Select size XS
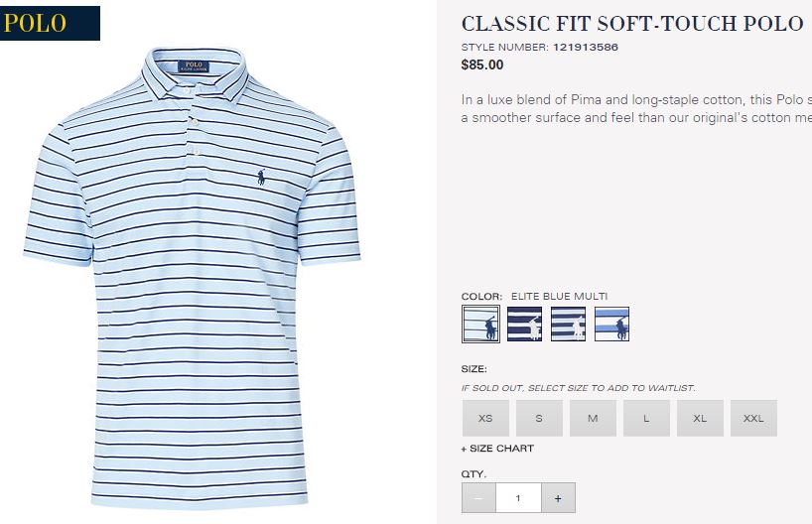 (485, 418)
